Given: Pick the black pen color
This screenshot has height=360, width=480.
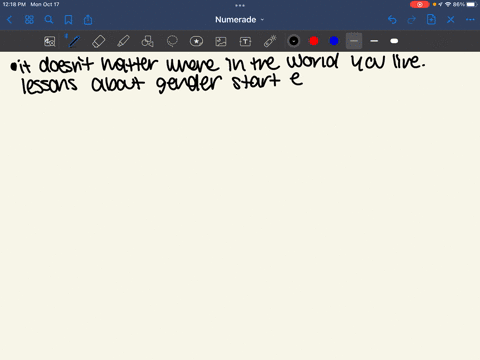Looking at the screenshot, I should 294,41.
